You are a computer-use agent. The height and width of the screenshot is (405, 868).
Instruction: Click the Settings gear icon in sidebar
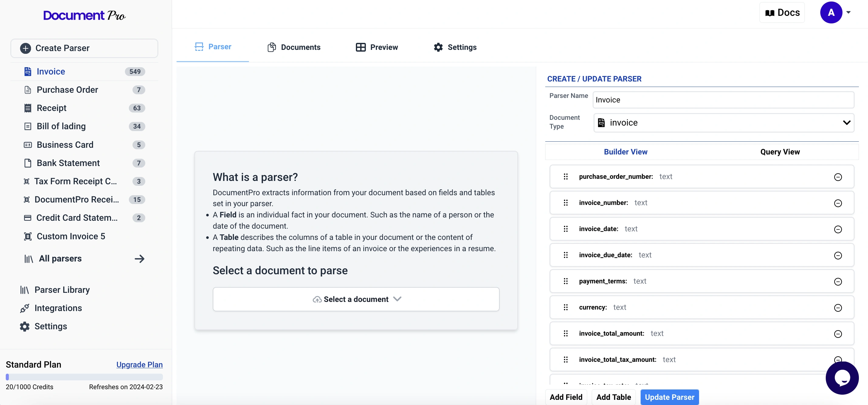(x=24, y=326)
